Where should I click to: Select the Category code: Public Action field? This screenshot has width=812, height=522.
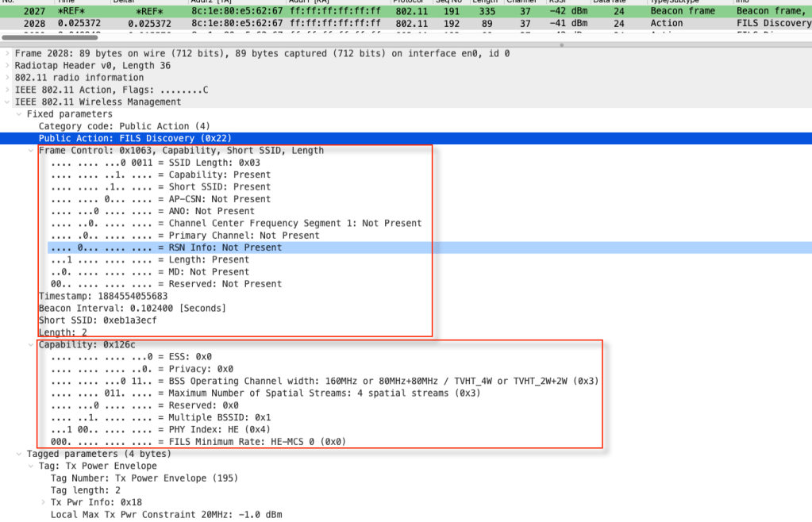tap(114, 126)
